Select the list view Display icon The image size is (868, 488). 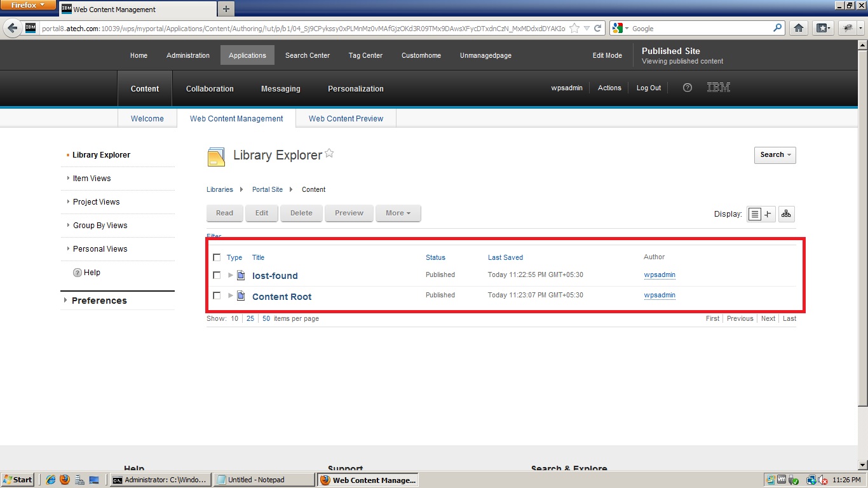pyautogui.click(x=754, y=214)
